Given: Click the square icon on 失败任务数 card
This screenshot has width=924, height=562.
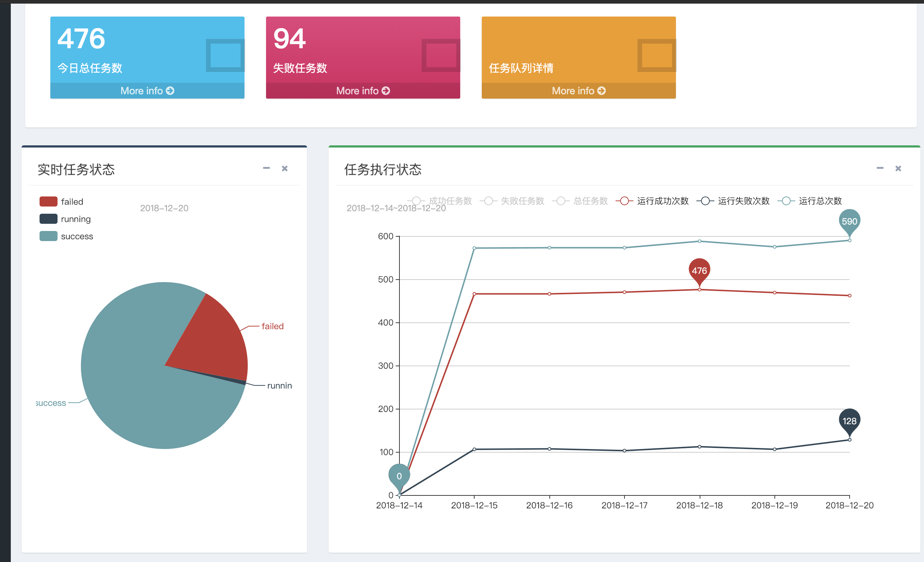Looking at the screenshot, I should (x=441, y=55).
